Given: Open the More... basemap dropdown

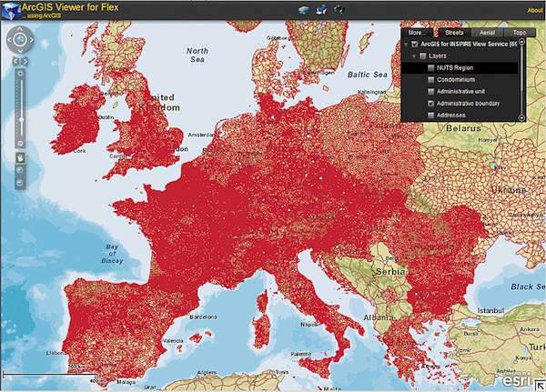Looking at the screenshot, I should click(x=419, y=32).
